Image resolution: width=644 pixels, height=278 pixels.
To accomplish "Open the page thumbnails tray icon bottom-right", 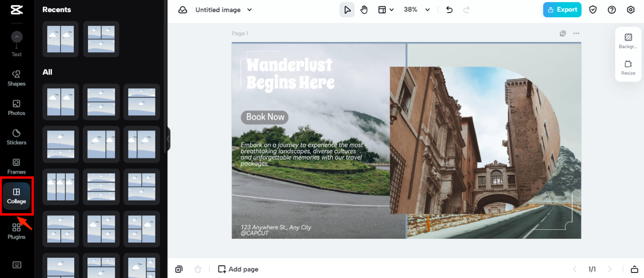I will pyautogui.click(x=634, y=269).
